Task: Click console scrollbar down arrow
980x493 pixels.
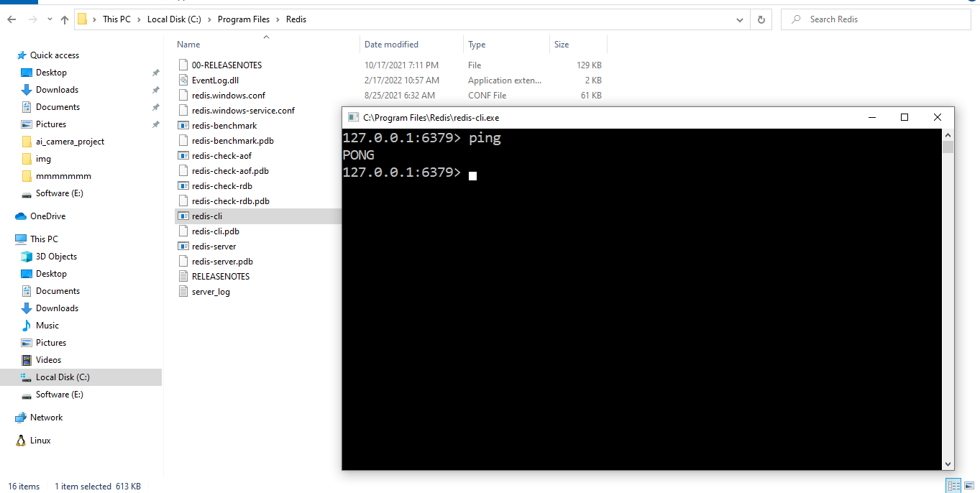Action: tap(948, 464)
